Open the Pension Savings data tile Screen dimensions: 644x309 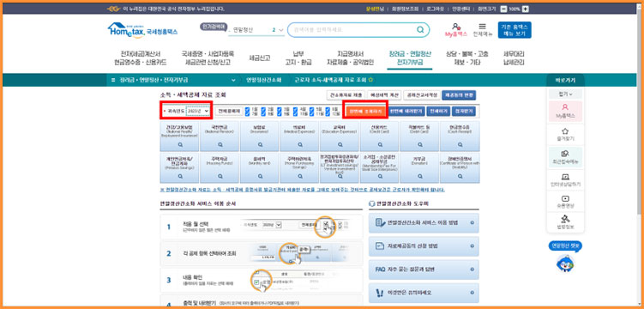pyautogui.click(x=179, y=168)
